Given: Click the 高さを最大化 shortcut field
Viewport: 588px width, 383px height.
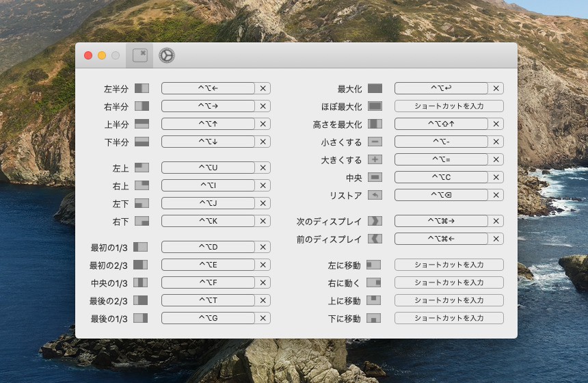Looking at the screenshot, I should (x=441, y=124).
